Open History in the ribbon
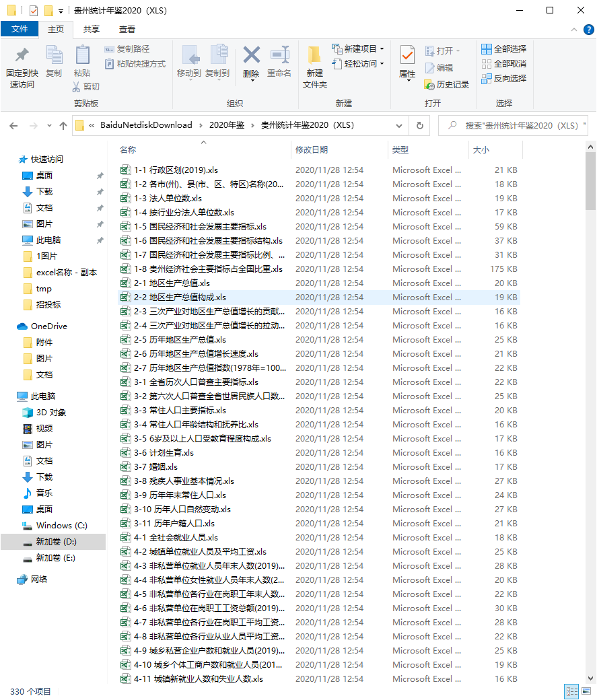Viewport: 597px width, 700px height. (x=446, y=85)
